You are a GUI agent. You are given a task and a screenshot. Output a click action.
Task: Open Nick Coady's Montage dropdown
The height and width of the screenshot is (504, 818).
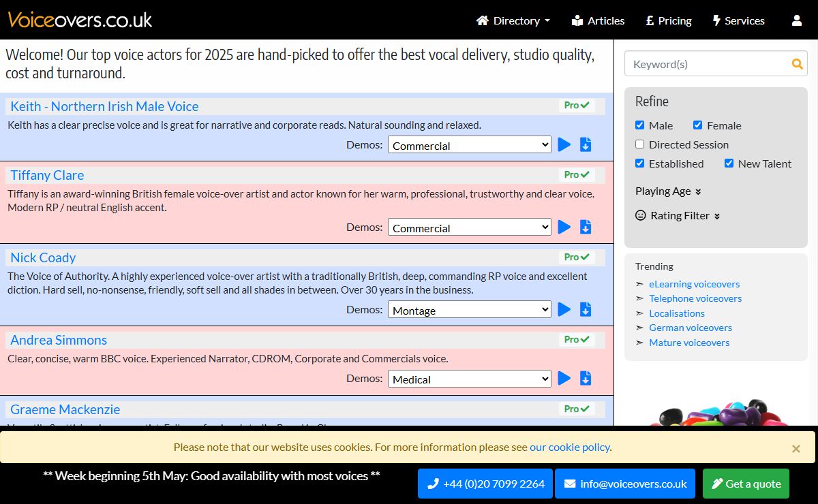coord(470,310)
